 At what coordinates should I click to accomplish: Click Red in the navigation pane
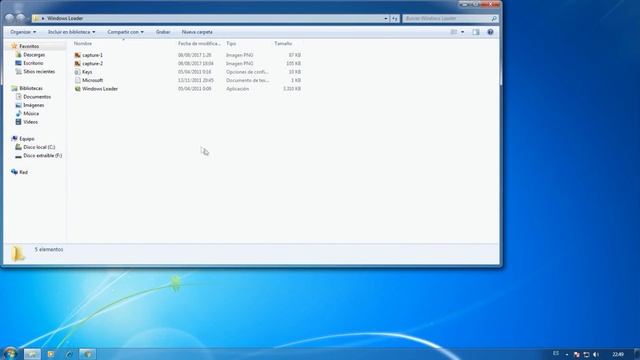pyautogui.click(x=24, y=172)
